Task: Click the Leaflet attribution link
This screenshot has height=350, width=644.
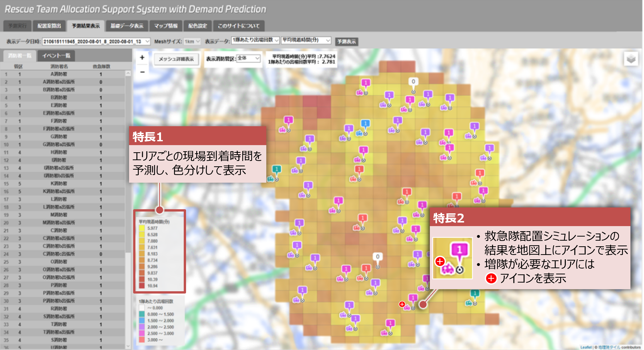Action: point(586,347)
